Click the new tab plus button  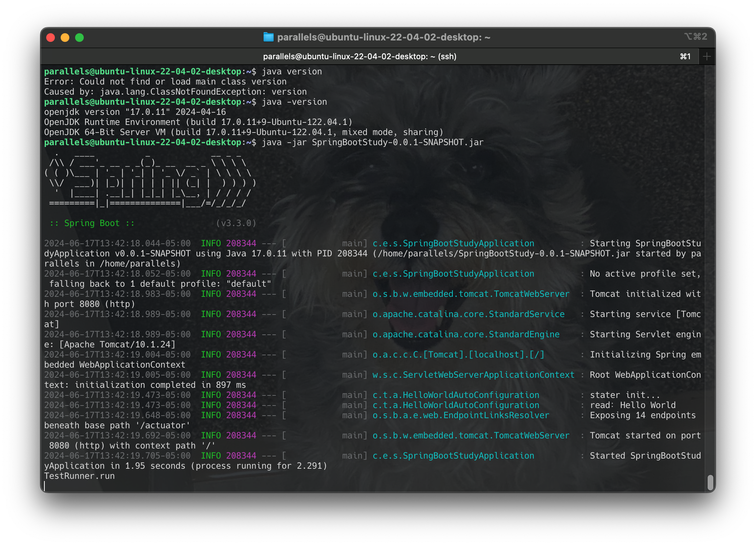pos(707,57)
